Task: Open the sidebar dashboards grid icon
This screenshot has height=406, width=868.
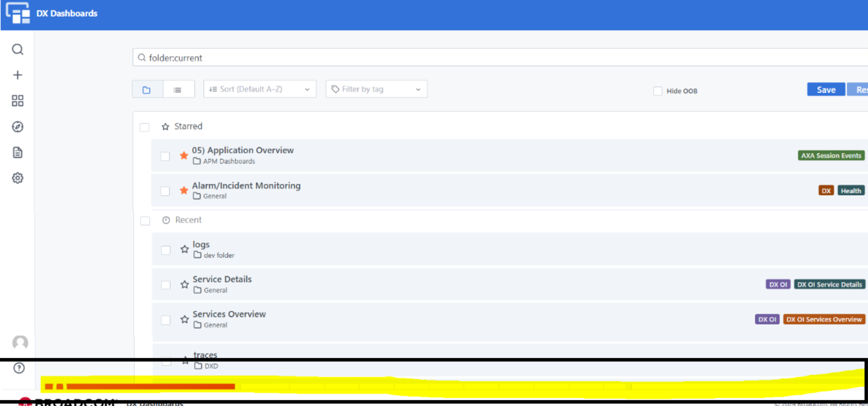Action: click(x=18, y=101)
